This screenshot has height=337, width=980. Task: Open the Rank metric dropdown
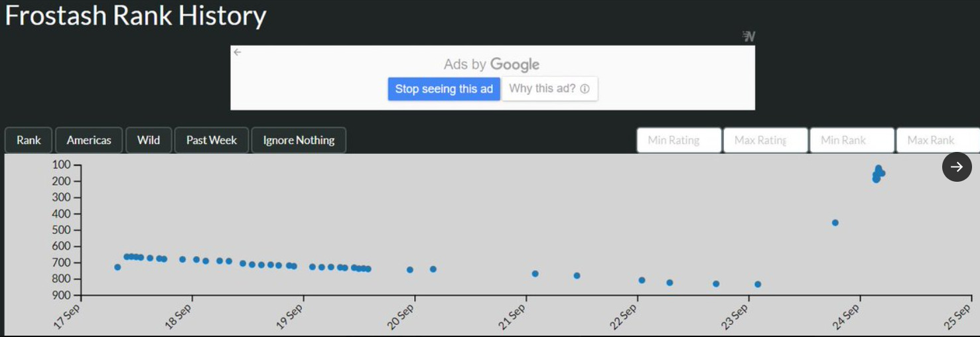click(29, 140)
